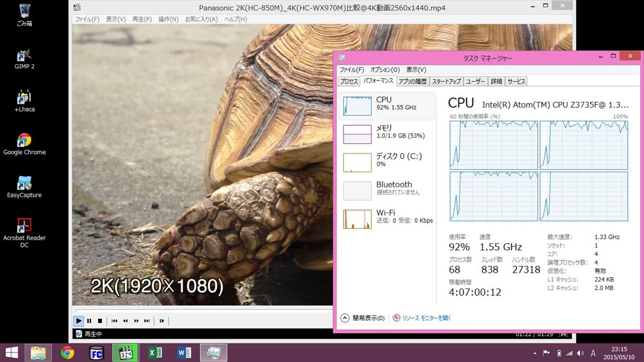Select Bluetooth in the performance sidebar

click(x=387, y=191)
